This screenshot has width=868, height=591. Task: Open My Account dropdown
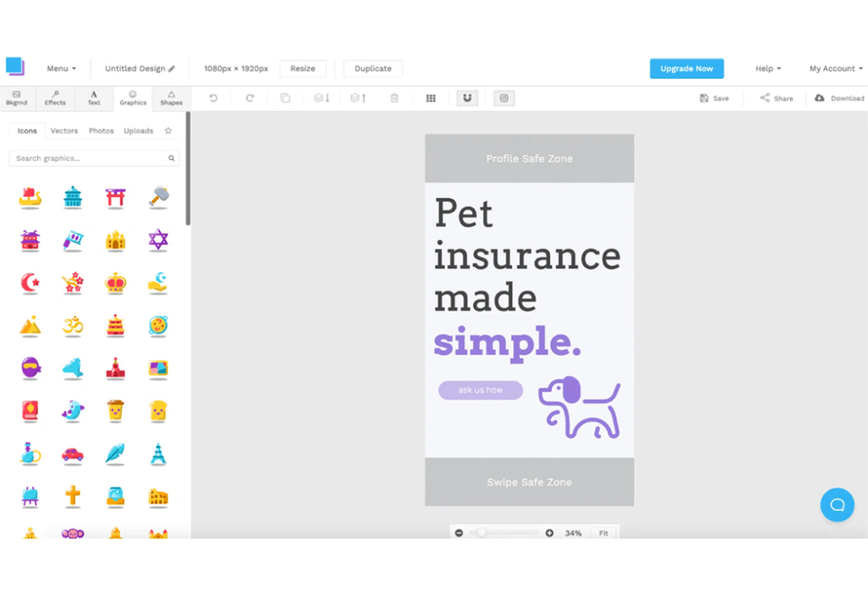(836, 69)
